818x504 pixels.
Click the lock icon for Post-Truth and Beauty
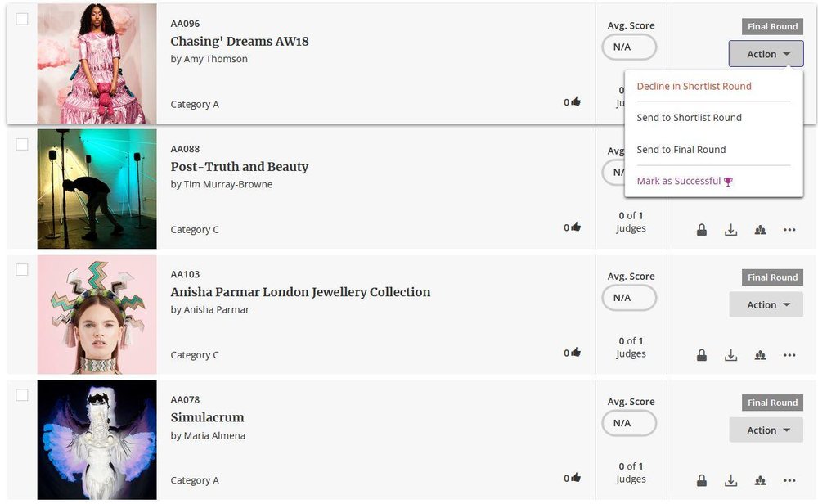(702, 230)
